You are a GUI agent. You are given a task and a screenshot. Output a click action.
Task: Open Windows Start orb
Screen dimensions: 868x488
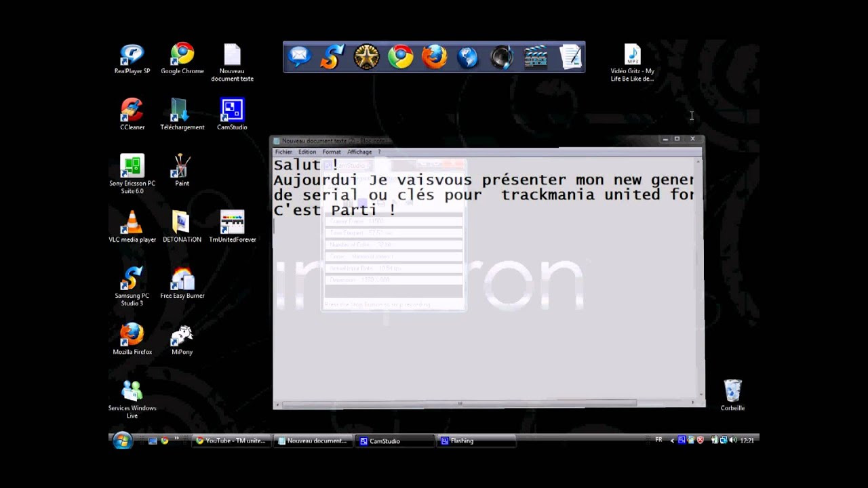[122, 441]
